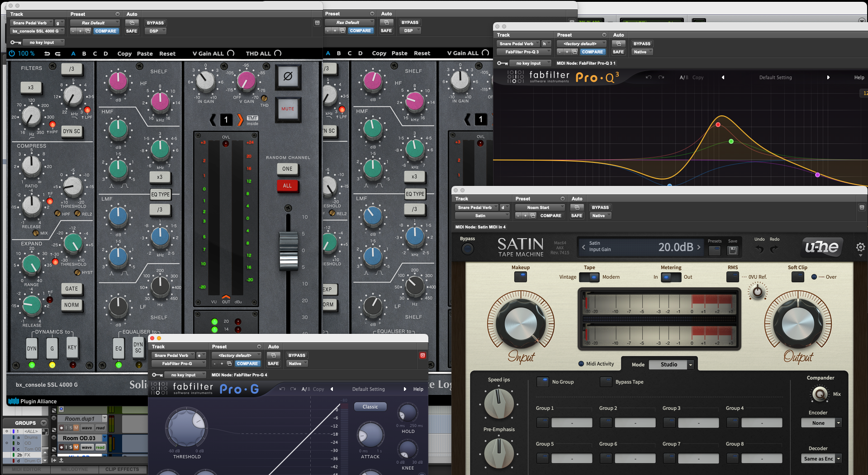Screen dimensions: 868x475
Task: Open the Satin Presets browser button
Action: point(715,250)
